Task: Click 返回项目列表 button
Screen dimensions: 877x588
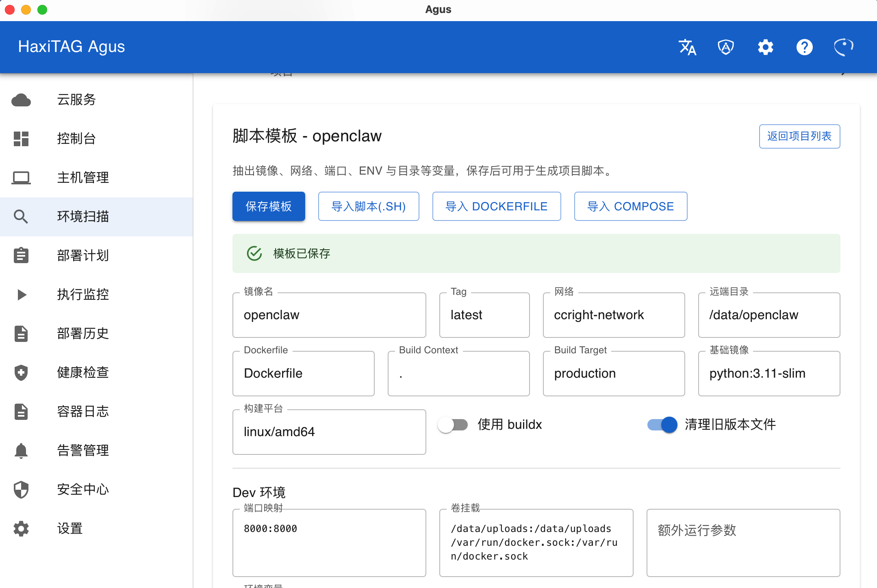Action: [799, 136]
